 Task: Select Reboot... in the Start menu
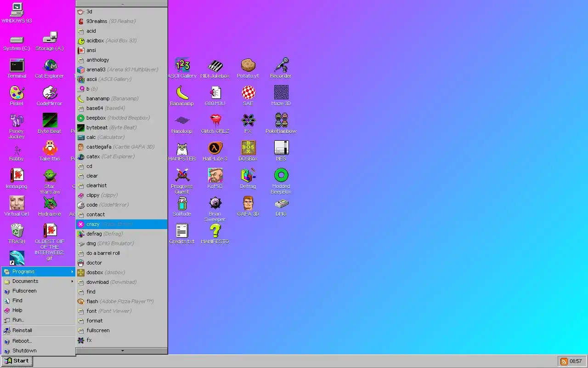point(39,341)
